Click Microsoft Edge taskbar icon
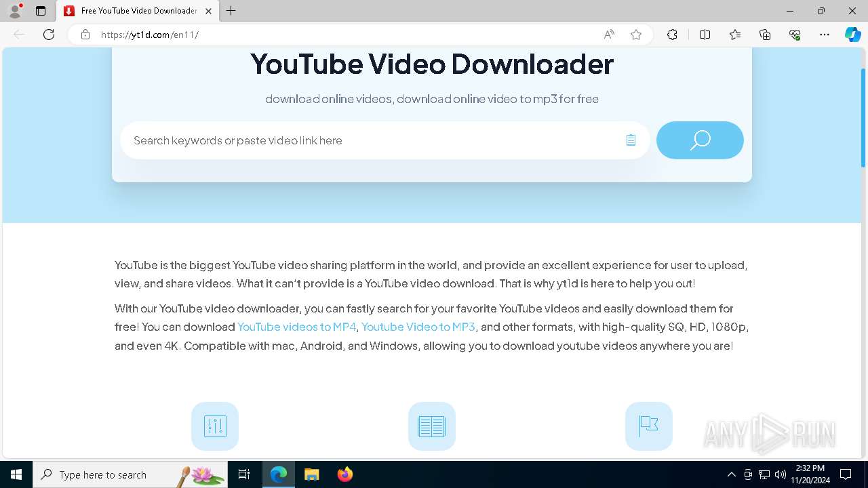 [279, 474]
